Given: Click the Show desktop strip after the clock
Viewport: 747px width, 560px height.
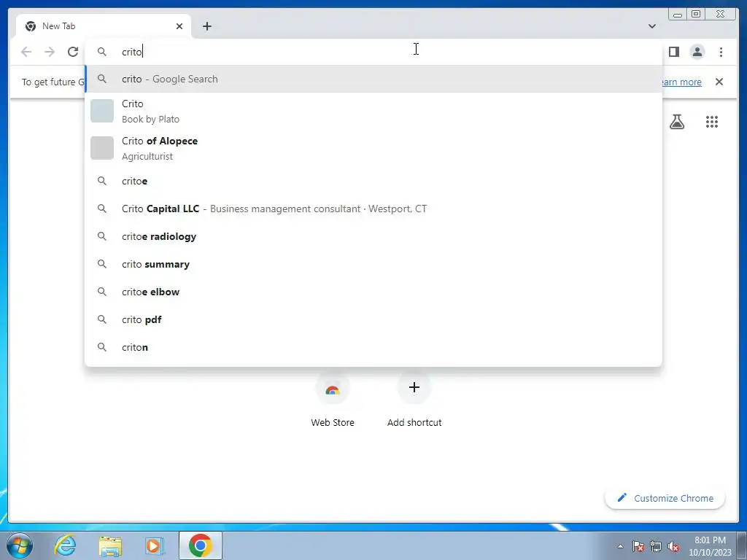Looking at the screenshot, I should (742, 545).
